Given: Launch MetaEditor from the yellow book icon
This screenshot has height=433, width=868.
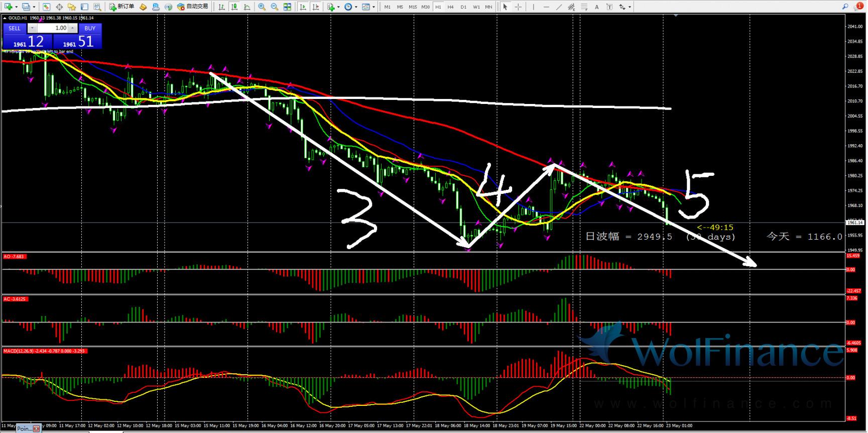Looking at the screenshot, I should pos(143,7).
